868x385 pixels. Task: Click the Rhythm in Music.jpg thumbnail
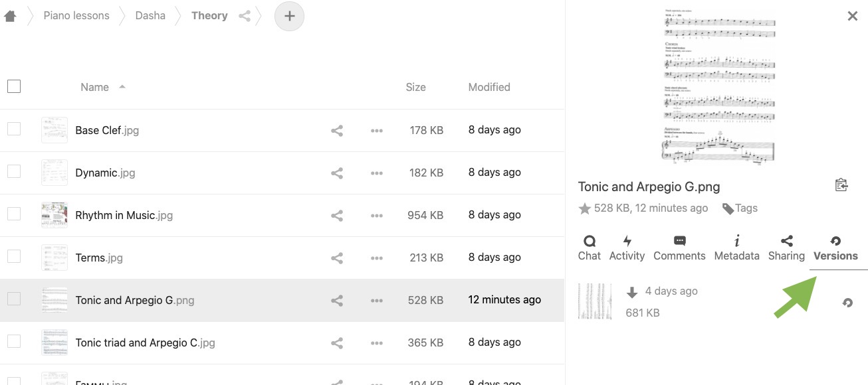coord(54,215)
